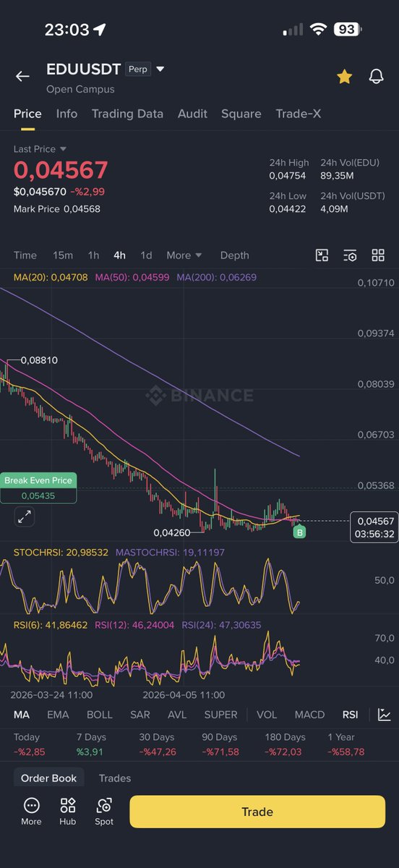Switch chart to Depth view
399x868 pixels.
click(x=234, y=255)
